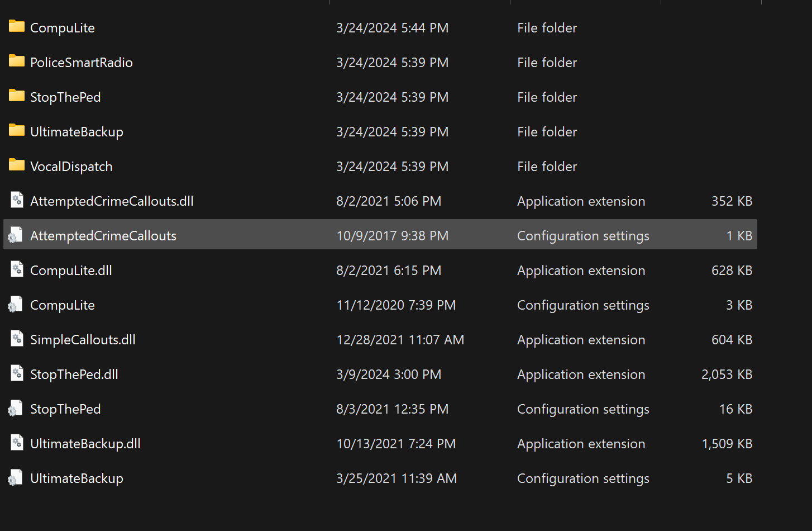The height and width of the screenshot is (531, 812).
Task: Click the 2,053 KB size of StopThePed.dll
Action: point(727,374)
